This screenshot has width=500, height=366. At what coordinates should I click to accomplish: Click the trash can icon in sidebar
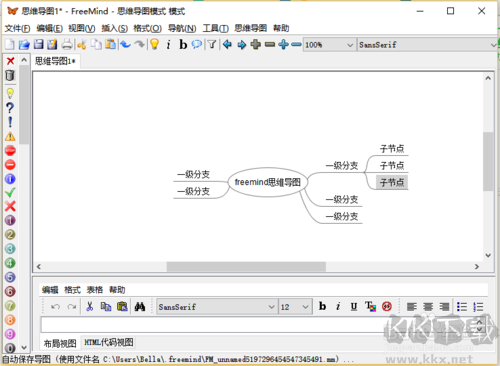10,76
